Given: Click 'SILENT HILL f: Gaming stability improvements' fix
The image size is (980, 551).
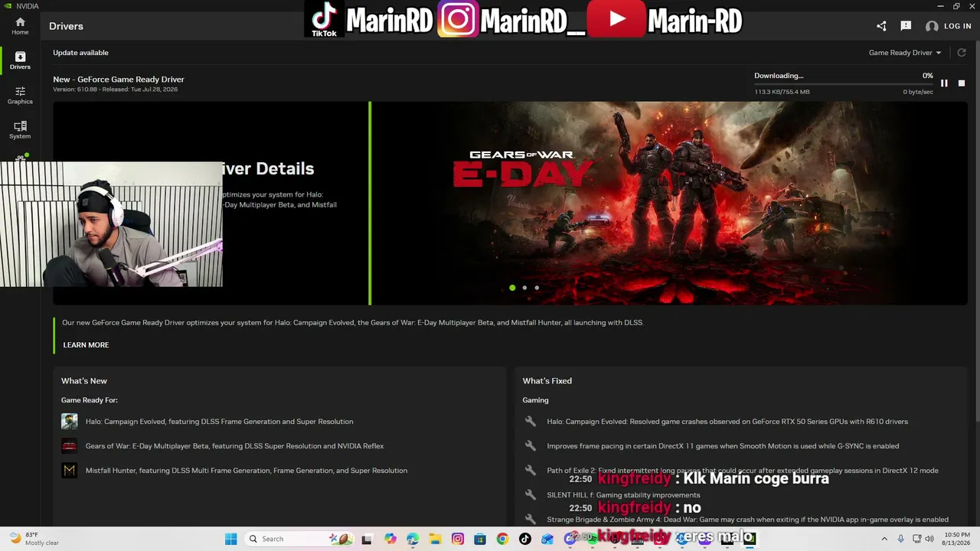Looking at the screenshot, I should pos(623,495).
